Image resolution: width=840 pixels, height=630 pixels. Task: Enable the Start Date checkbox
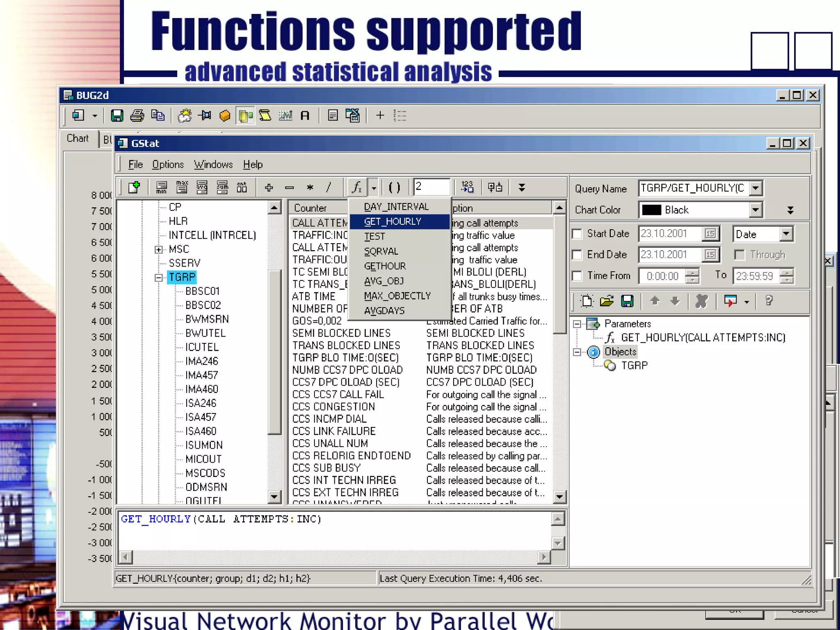(x=577, y=234)
